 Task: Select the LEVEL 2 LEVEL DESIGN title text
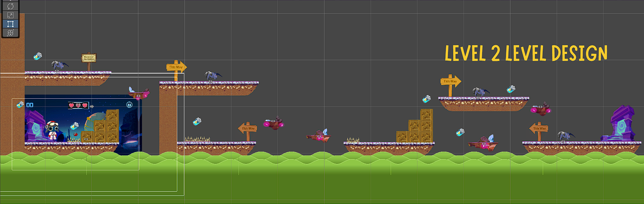click(x=526, y=53)
